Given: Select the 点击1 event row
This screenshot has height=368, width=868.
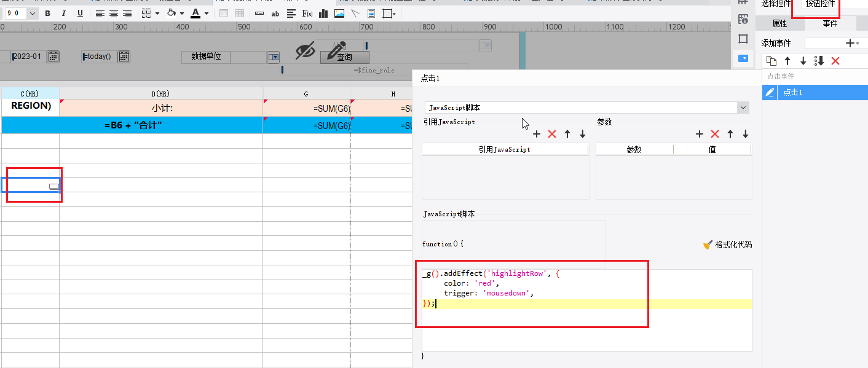Looking at the screenshot, I should (x=815, y=92).
